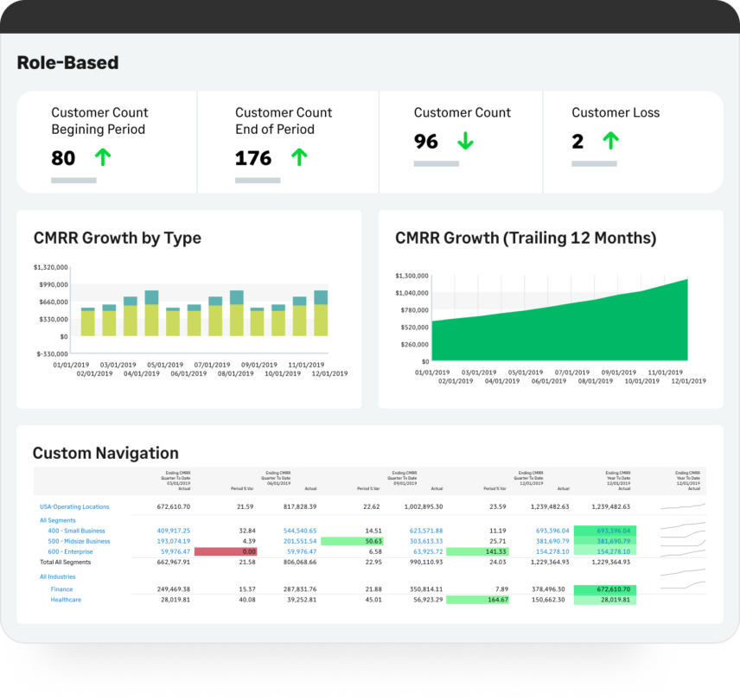
Task: Click green up arrow beside 80
Action: tap(103, 157)
